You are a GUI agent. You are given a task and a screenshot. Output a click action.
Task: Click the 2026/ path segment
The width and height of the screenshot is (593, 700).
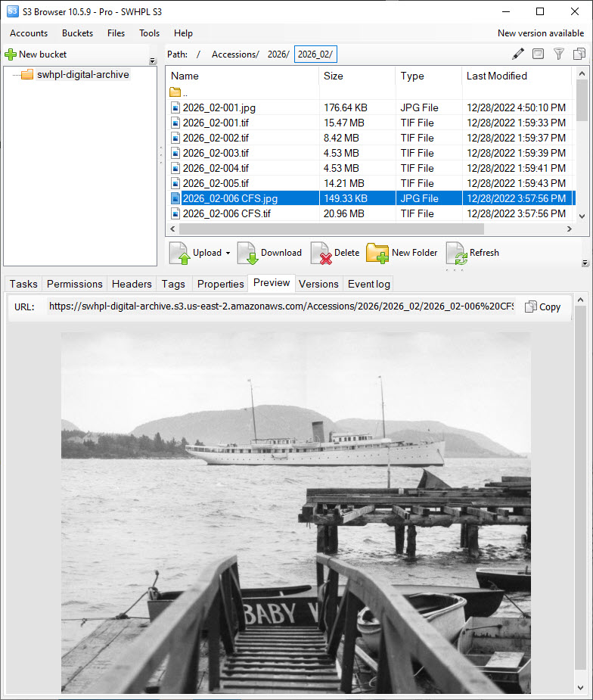[278, 54]
